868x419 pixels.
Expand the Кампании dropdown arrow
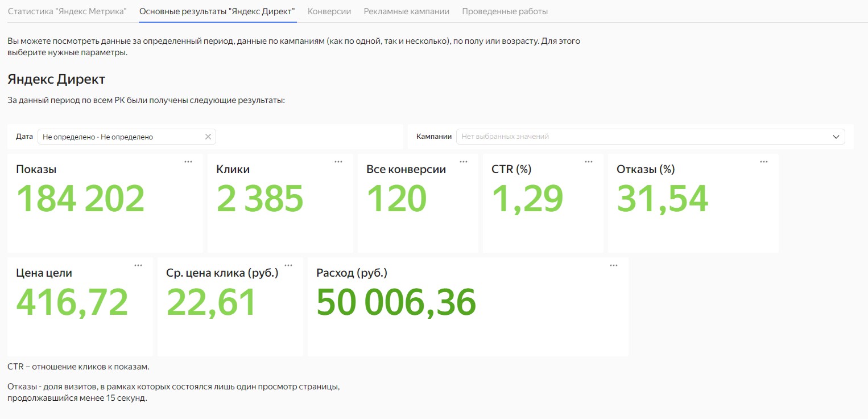836,137
